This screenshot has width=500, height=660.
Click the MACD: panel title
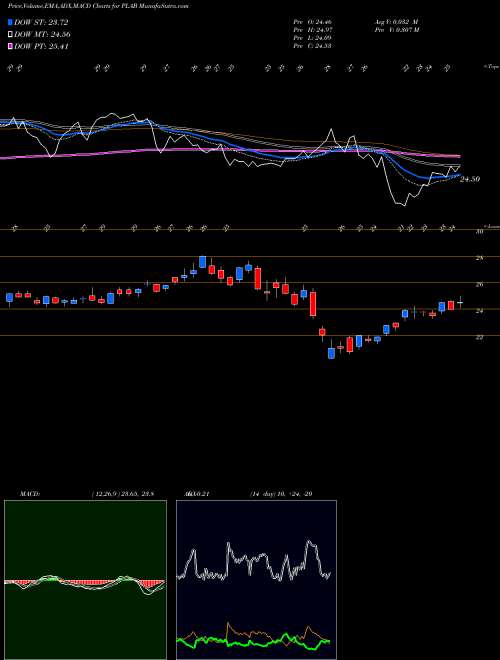click(x=29, y=494)
